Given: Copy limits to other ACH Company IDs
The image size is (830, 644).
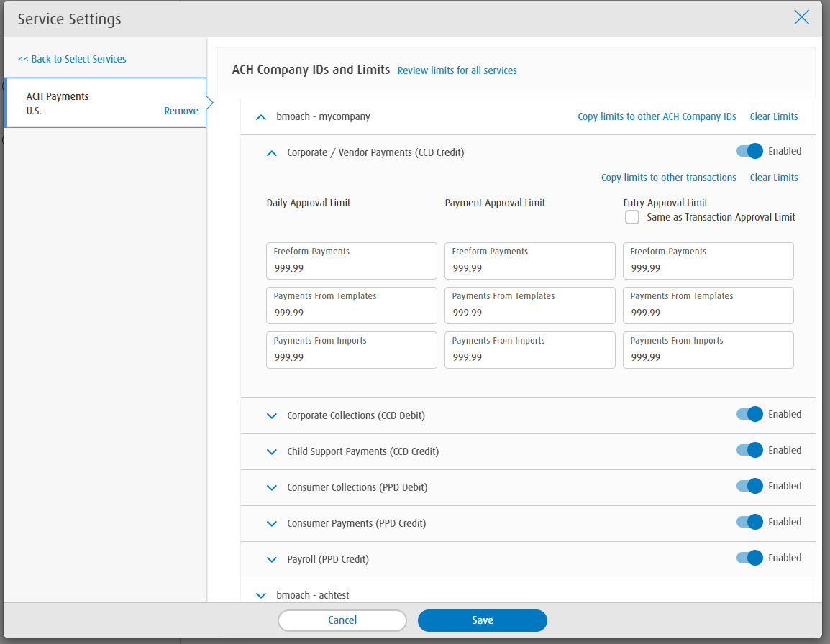Looking at the screenshot, I should click(x=657, y=116).
